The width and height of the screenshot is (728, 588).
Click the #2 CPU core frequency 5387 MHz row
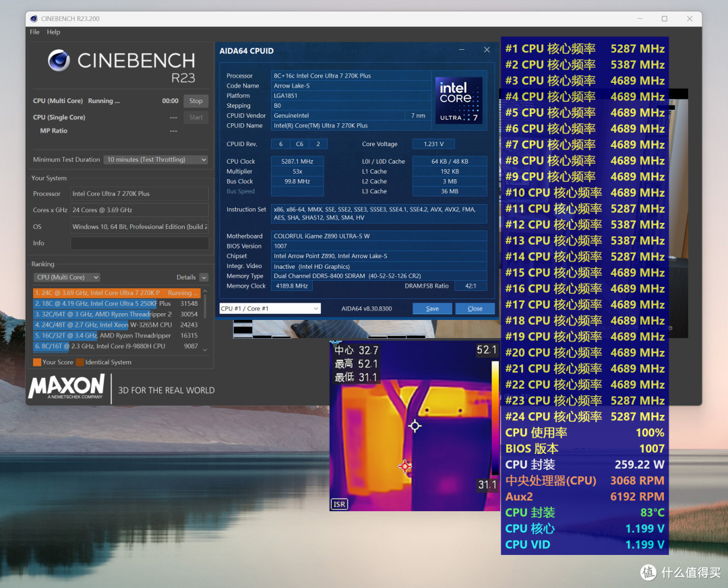click(x=584, y=65)
